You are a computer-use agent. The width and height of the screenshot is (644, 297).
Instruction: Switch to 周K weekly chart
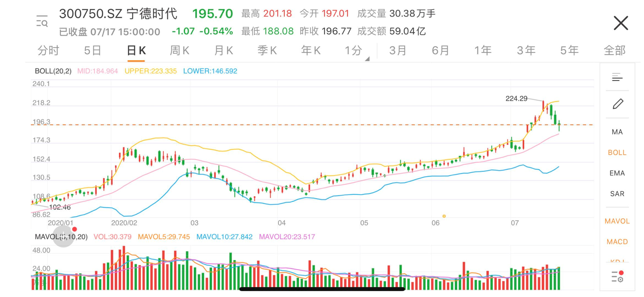(179, 51)
